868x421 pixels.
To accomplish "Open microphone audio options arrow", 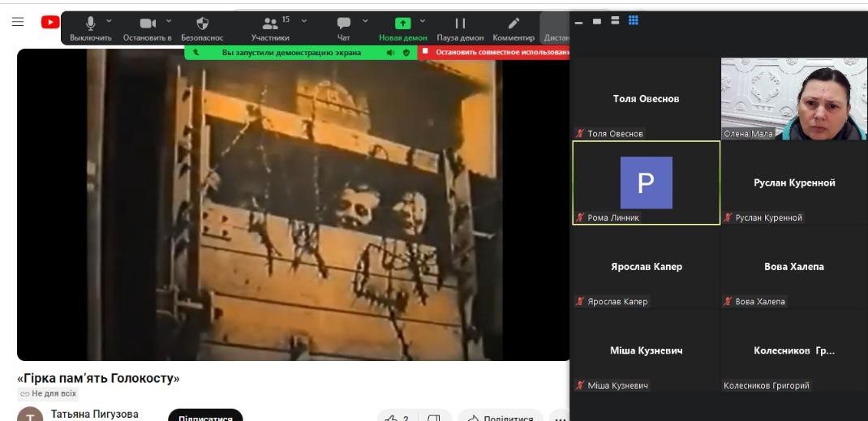I will click(109, 21).
